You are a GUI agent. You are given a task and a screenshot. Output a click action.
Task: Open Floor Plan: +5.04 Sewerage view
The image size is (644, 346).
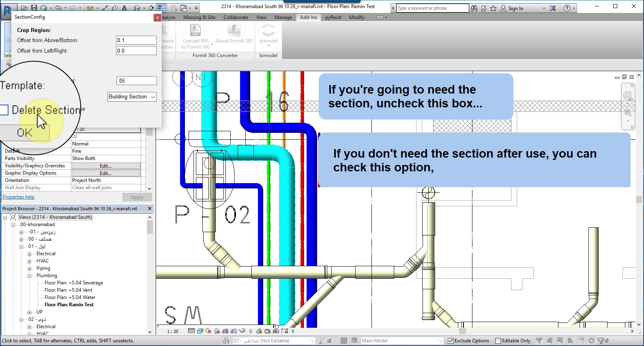(74, 283)
